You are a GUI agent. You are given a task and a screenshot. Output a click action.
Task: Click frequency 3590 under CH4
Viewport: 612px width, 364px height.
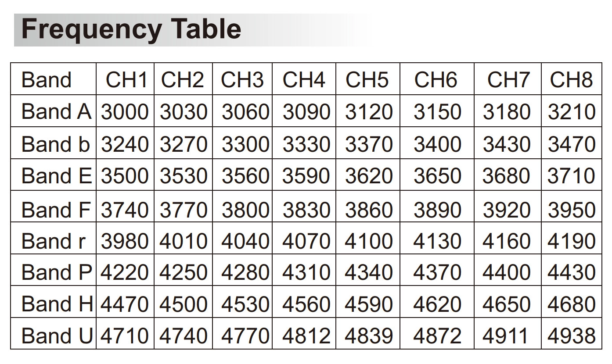[306, 176]
